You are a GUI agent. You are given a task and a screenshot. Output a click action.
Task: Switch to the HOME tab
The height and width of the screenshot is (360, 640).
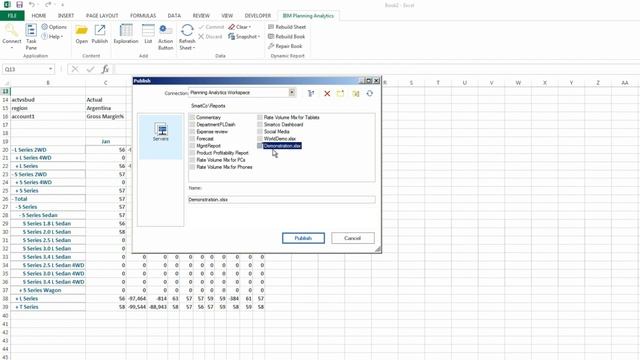(39, 16)
